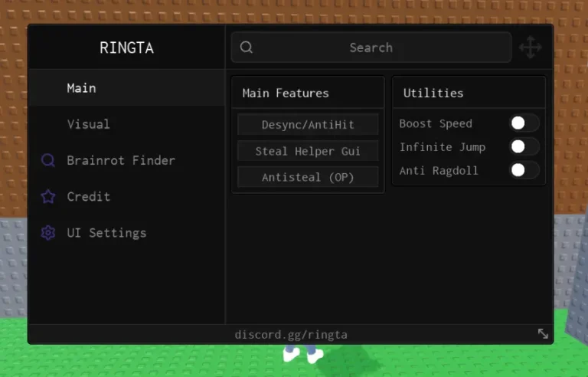This screenshot has height=377, width=588.
Task: Open the Steal Helper Gui button
Action: [308, 151]
